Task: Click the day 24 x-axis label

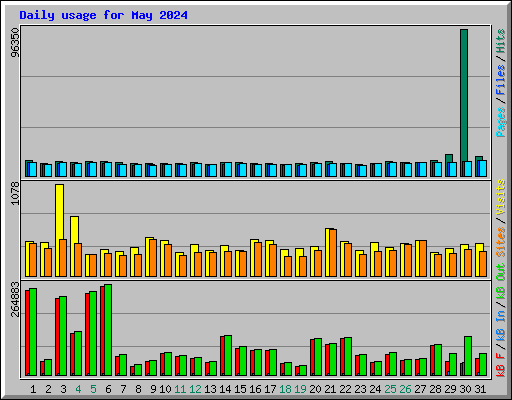Action: point(375,389)
